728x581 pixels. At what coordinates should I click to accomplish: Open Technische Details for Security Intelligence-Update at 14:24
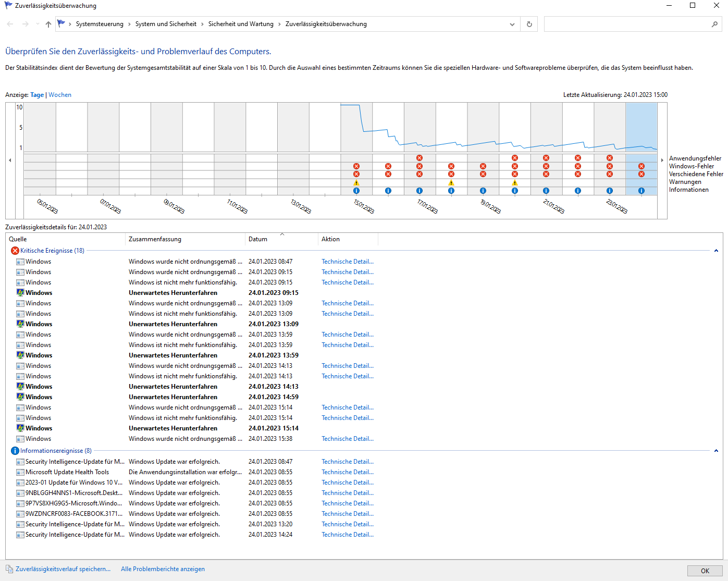pos(348,535)
